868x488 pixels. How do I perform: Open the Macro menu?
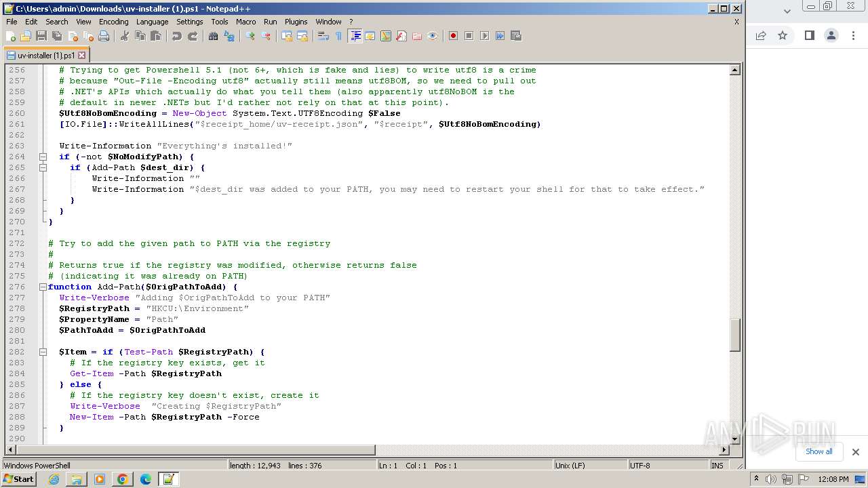246,22
